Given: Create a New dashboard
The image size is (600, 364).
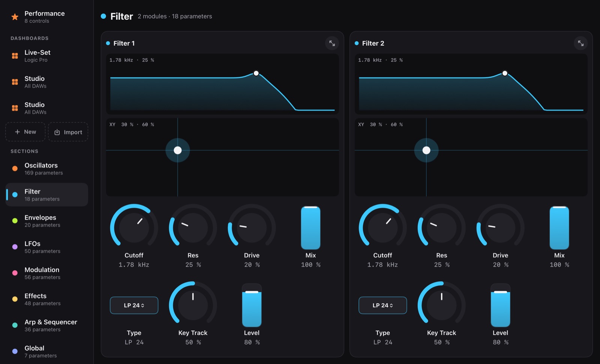Looking at the screenshot, I should click(25, 132).
